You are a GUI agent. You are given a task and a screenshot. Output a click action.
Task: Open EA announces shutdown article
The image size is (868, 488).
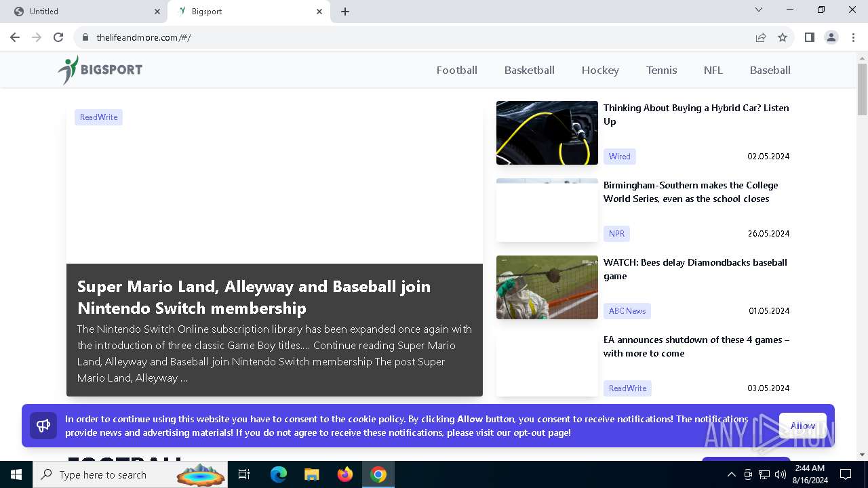click(696, 346)
